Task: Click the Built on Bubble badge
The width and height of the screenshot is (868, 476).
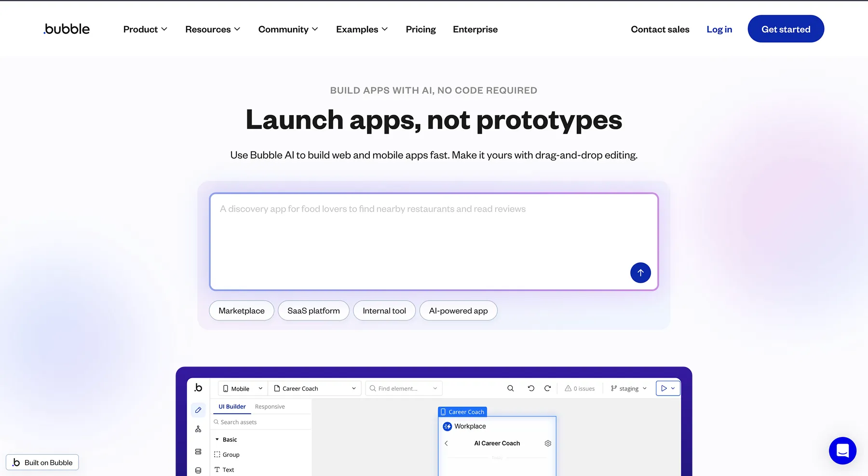Action: pyautogui.click(x=42, y=462)
